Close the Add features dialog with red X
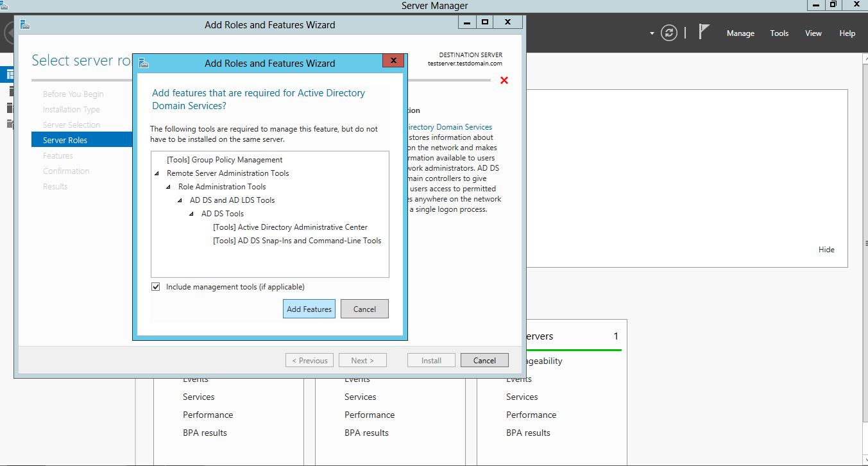Image resolution: width=868 pixels, height=466 pixels. coord(393,62)
